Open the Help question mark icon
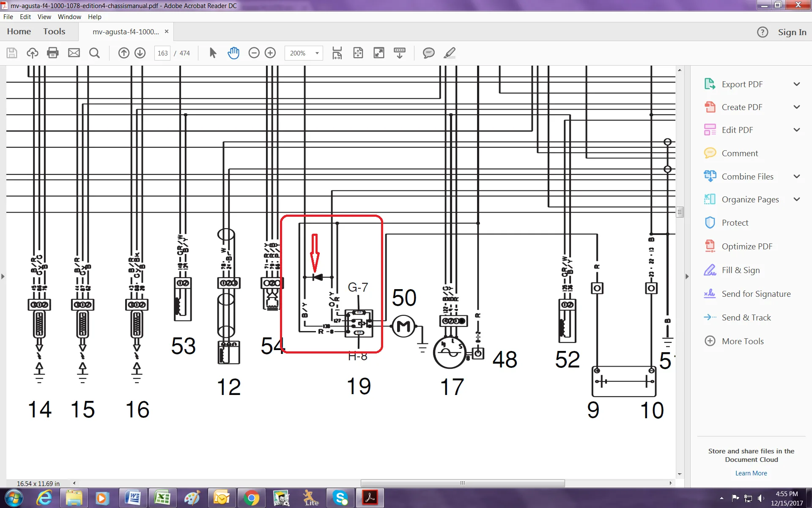This screenshot has height=508, width=812. tap(763, 32)
